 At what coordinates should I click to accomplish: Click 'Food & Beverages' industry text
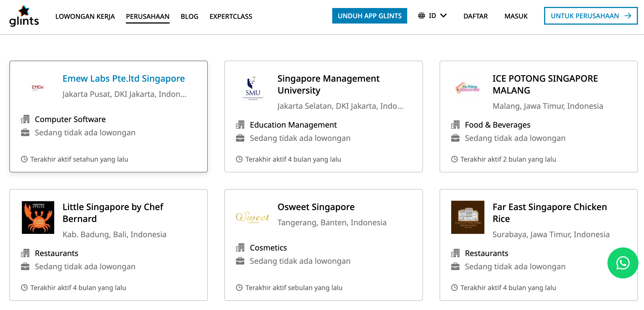point(498,125)
